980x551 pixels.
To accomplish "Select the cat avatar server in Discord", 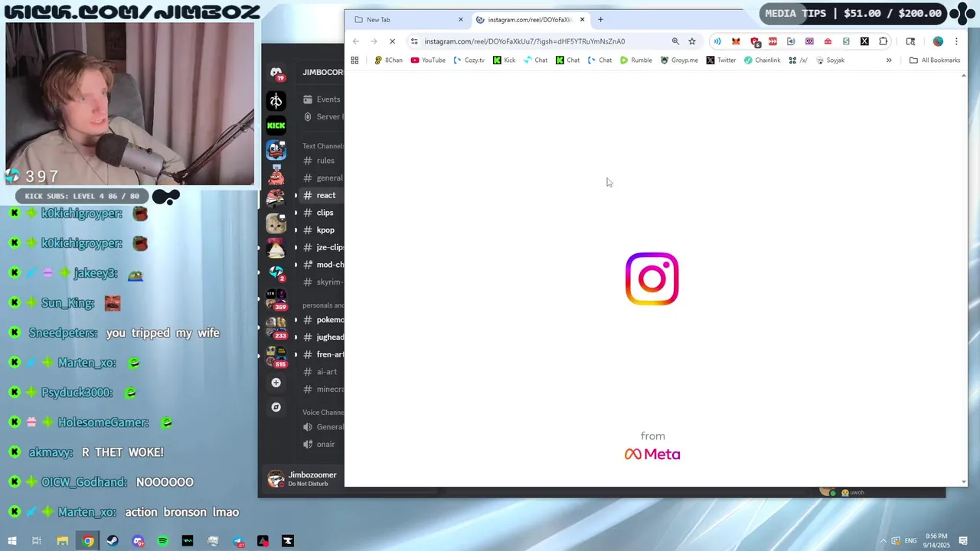I will [276, 223].
